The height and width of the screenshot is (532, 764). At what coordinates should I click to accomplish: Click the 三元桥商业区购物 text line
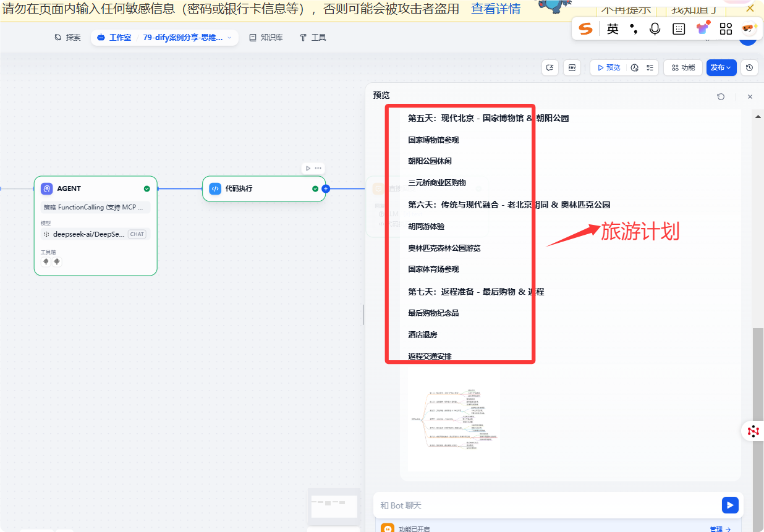[x=437, y=183]
